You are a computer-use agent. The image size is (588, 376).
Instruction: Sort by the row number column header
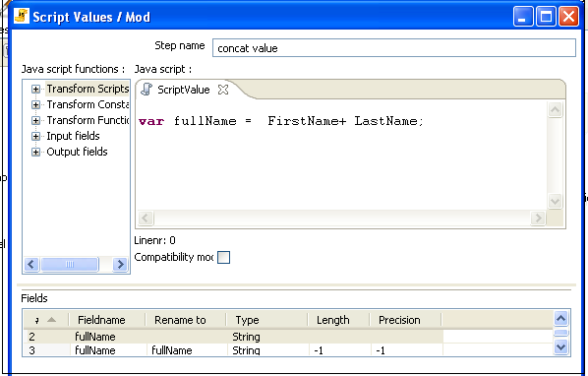point(46,320)
